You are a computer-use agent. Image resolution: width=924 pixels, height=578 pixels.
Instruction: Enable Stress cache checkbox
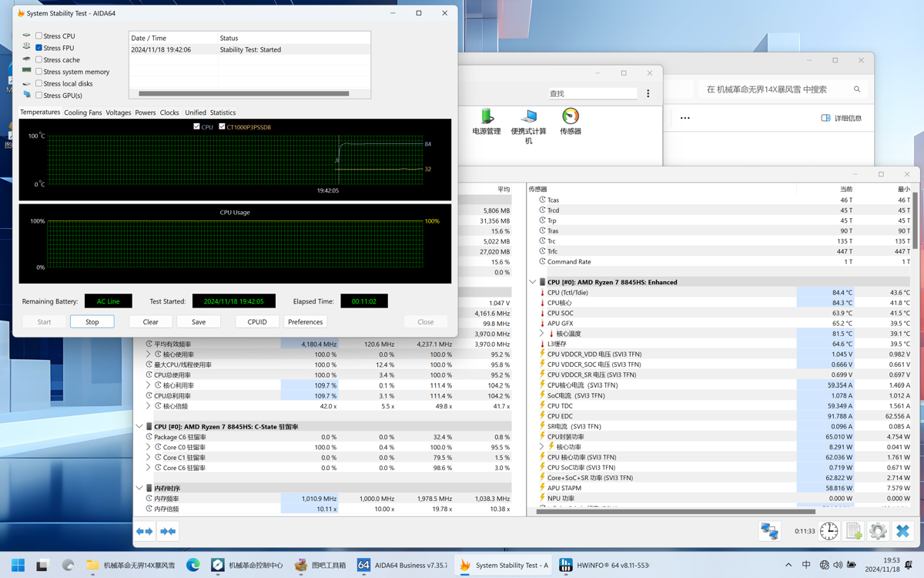tap(38, 60)
